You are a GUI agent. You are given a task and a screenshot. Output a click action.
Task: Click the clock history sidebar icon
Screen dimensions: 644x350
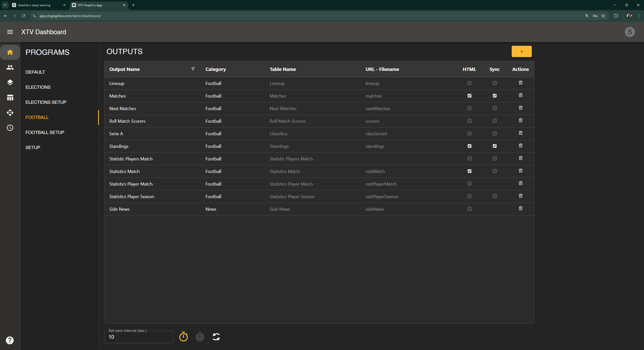point(10,128)
